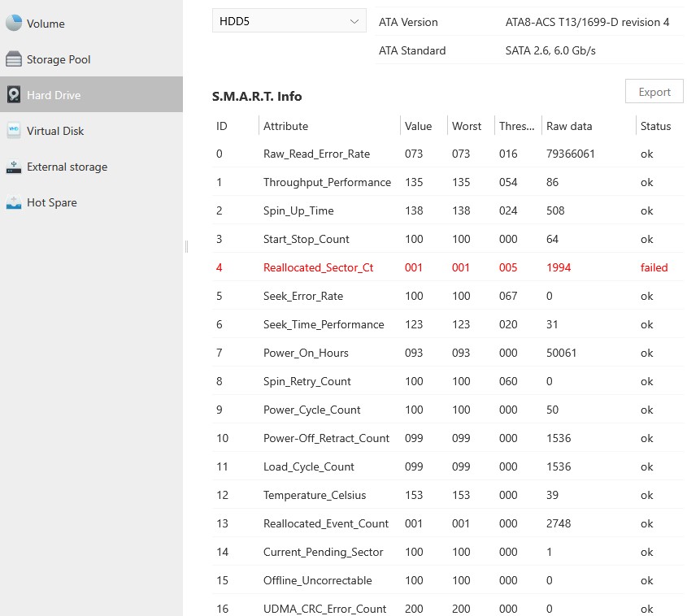Select the red Reallocated_Sector_Ct attribute
This screenshot has width=687, height=616.
click(318, 267)
